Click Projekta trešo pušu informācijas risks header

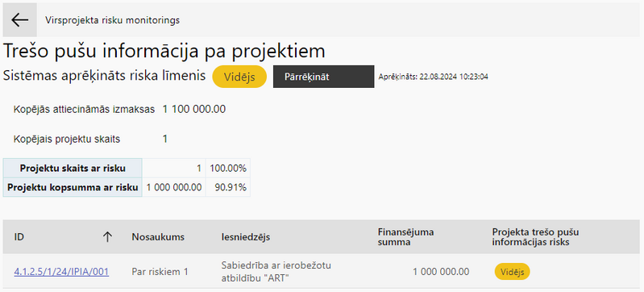[535, 237]
